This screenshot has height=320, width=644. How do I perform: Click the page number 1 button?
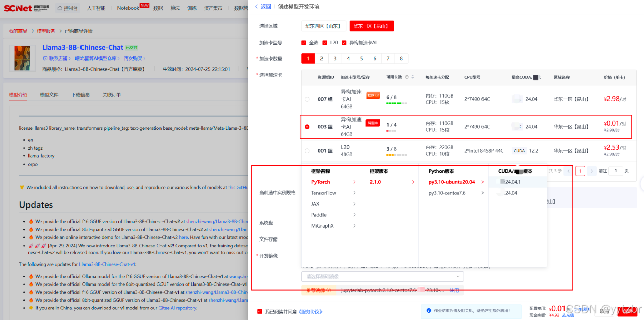click(x=580, y=171)
